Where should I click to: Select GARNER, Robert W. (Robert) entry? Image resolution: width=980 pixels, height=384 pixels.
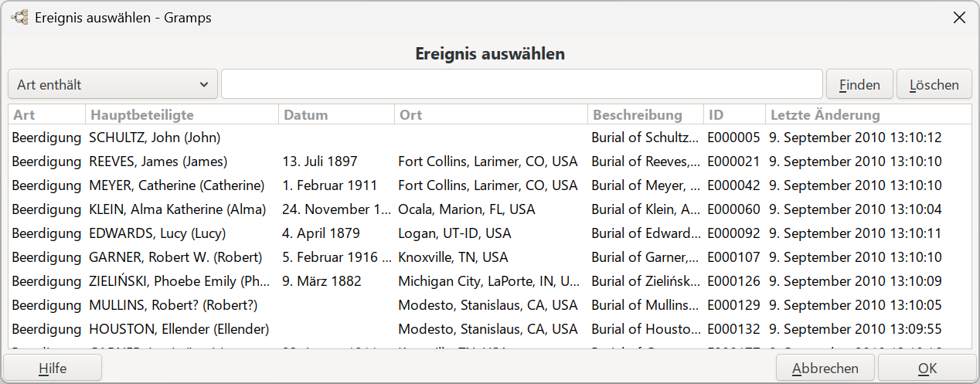490,257
